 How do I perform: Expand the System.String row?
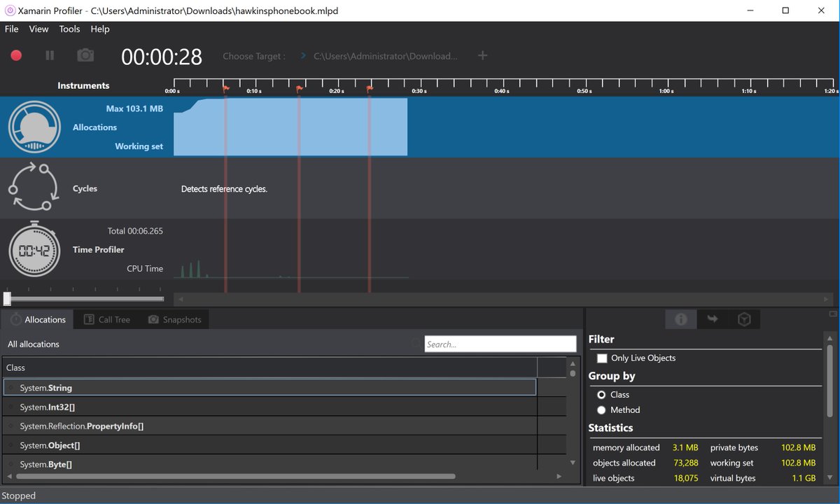click(x=10, y=388)
